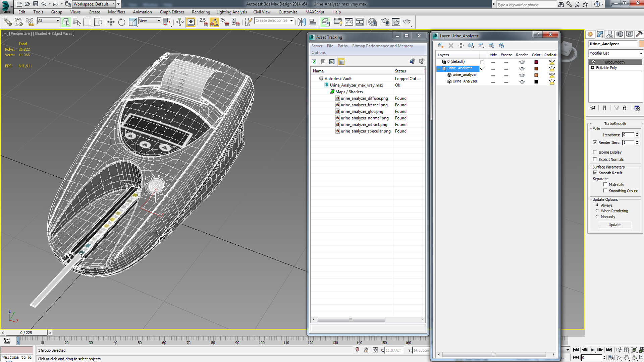Select the Select and Move tool
The width and height of the screenshot is (644, 362).
(x=111, y=22)
